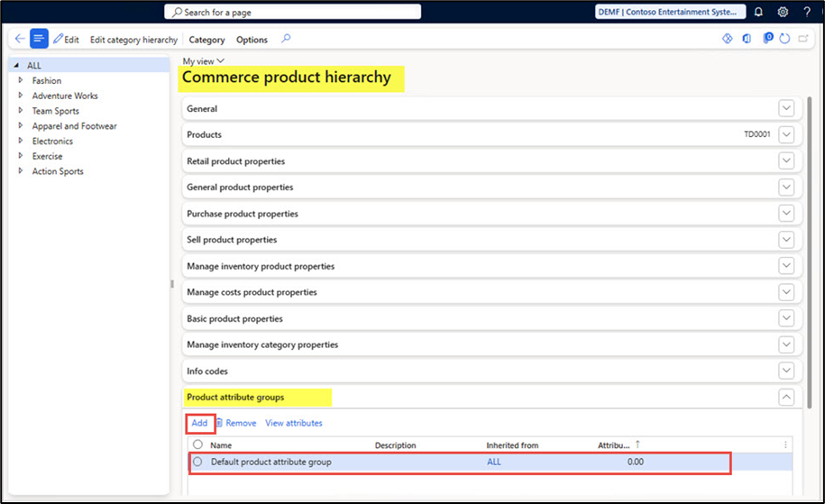Select the Default product attribute group radio

pos(197,462)
